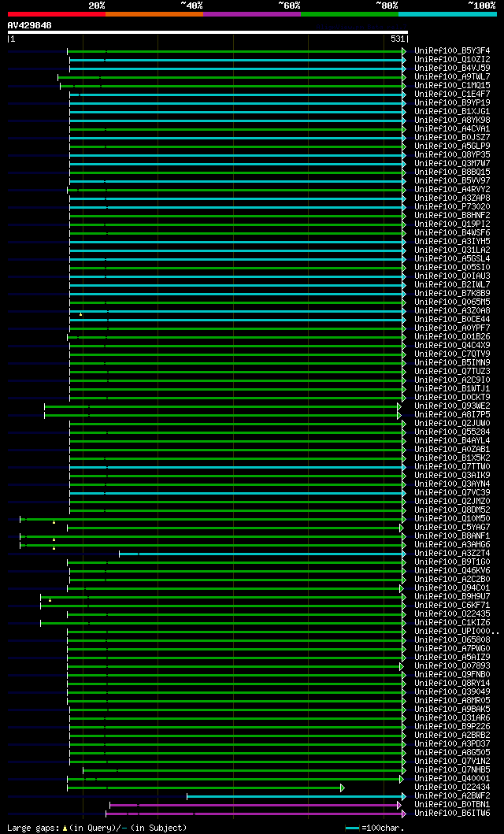Viewport: 504px width, 834px height.
Task: Click the purple segment of identity scale
Action: 252,14
